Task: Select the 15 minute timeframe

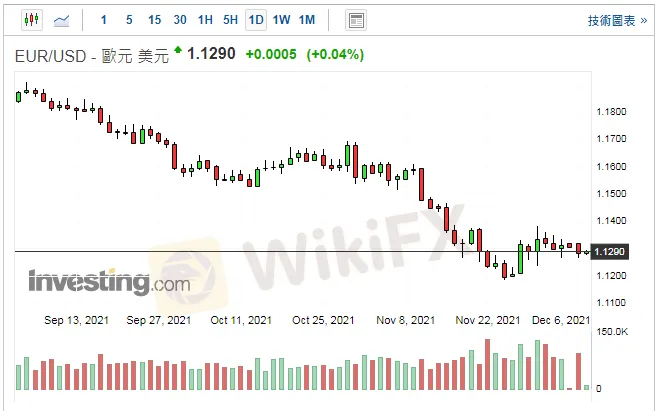Action: [x=154, y=19]
